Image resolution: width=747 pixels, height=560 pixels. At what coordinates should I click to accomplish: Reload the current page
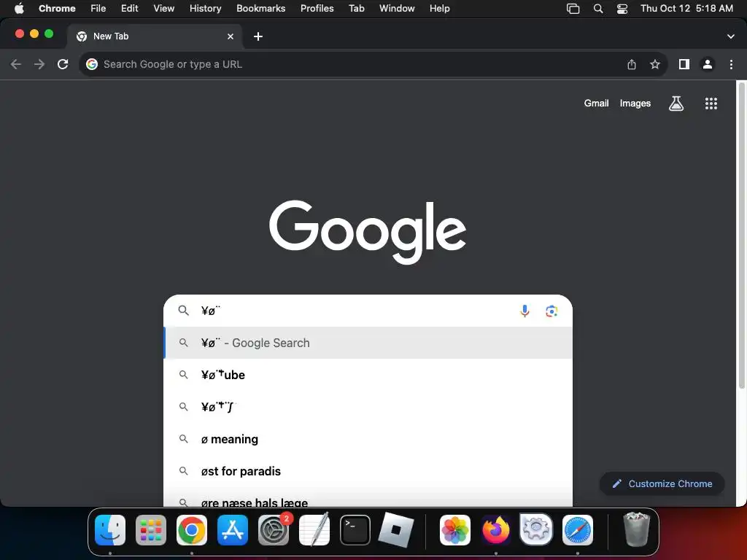tap(63, 64)
